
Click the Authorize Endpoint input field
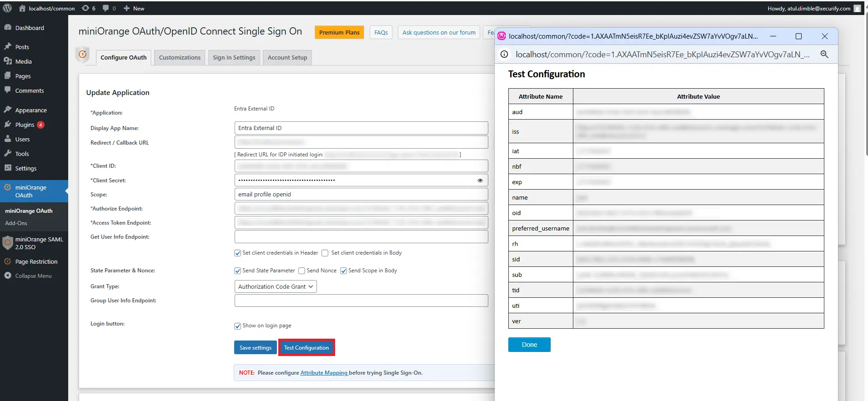pyautogui.click(x=361, y=208)
